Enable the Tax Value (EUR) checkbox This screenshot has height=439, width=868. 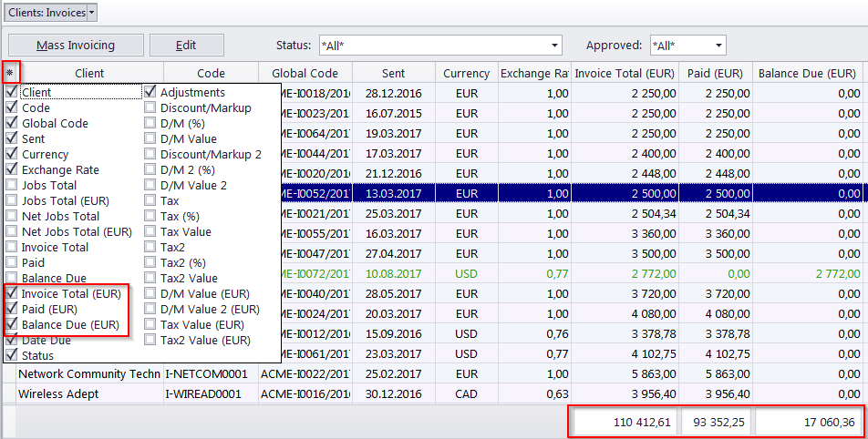point(150,324)
